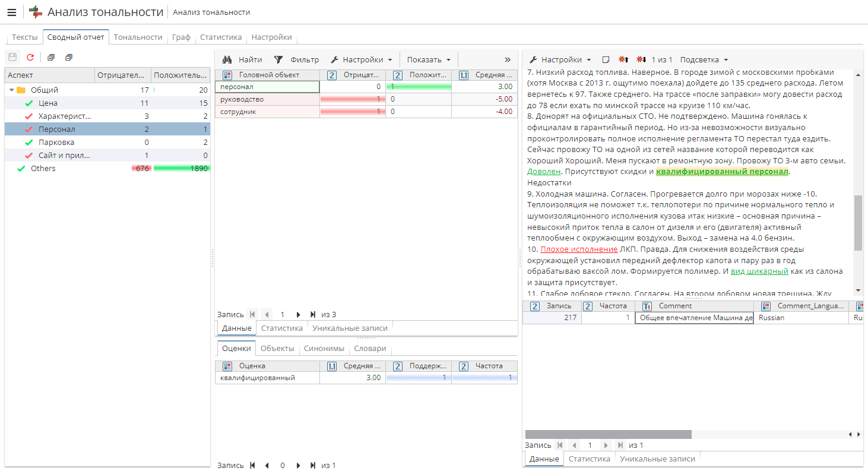Open the Подсветка dropdown

coord(704,59)
